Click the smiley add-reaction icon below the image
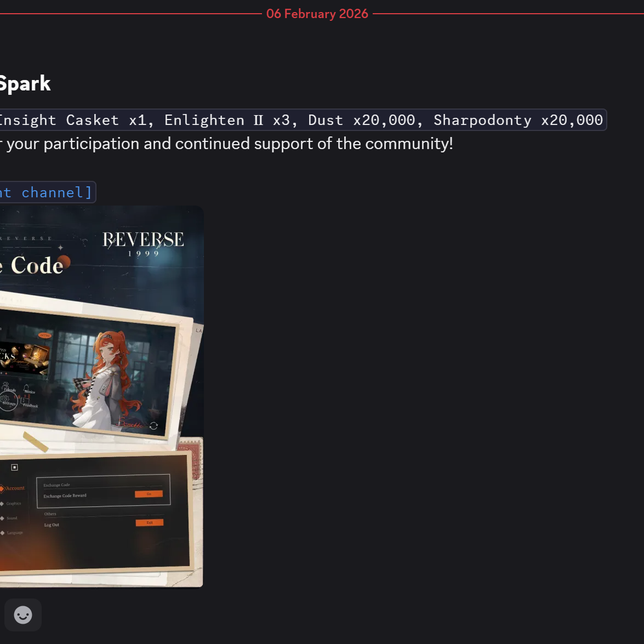This screenshot has height=644, width=644. pyautogui.click(x=22, y=615)
